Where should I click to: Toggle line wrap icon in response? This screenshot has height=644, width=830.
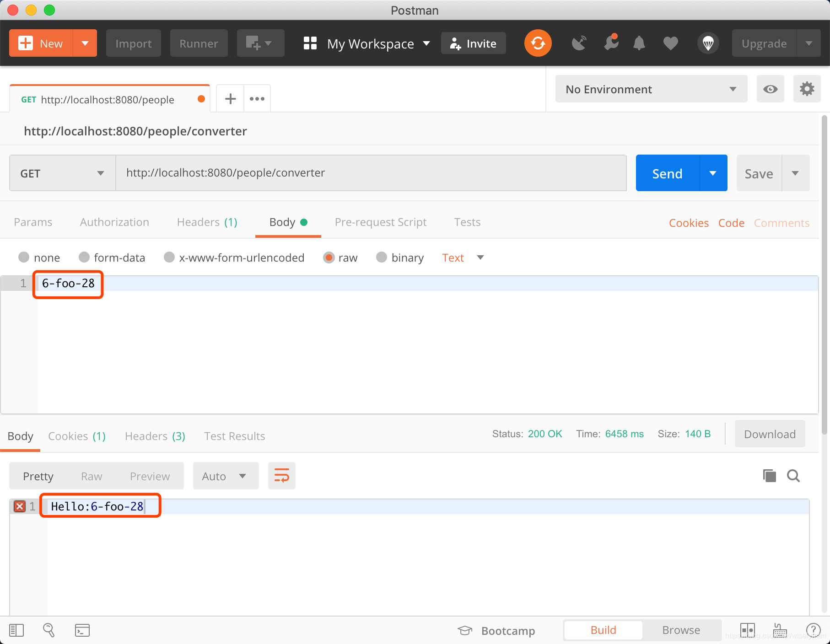coord(282,476)
